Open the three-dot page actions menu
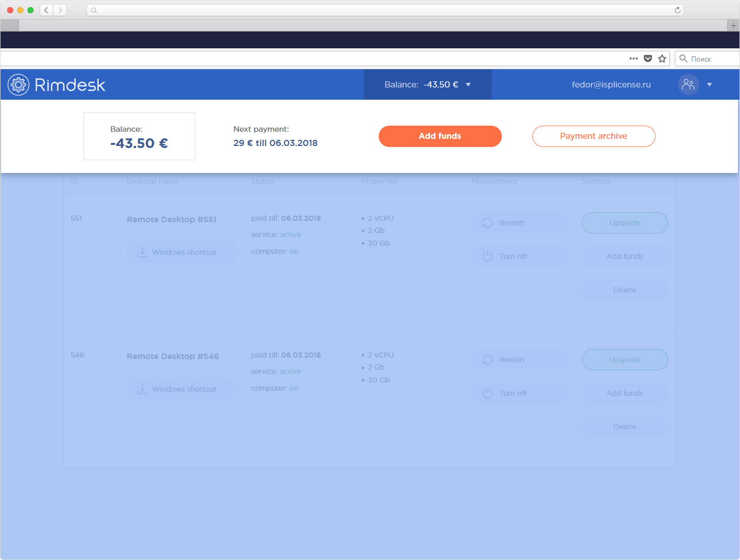 tap(633, 58)
